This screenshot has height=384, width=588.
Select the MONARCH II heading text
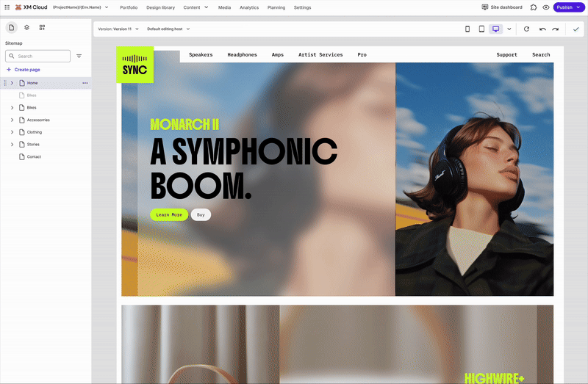184,124
